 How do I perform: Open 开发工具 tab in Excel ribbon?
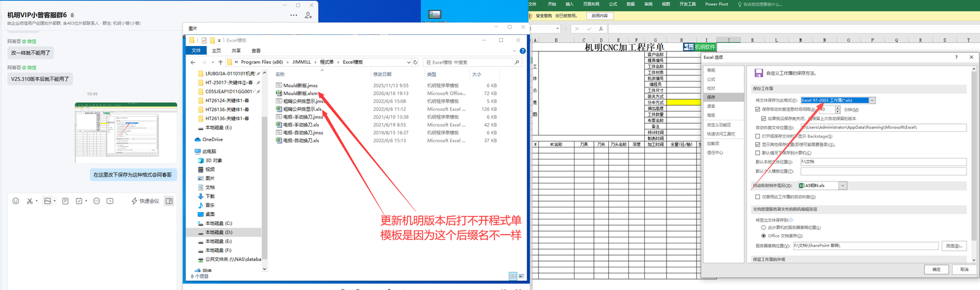coord(687,4)
